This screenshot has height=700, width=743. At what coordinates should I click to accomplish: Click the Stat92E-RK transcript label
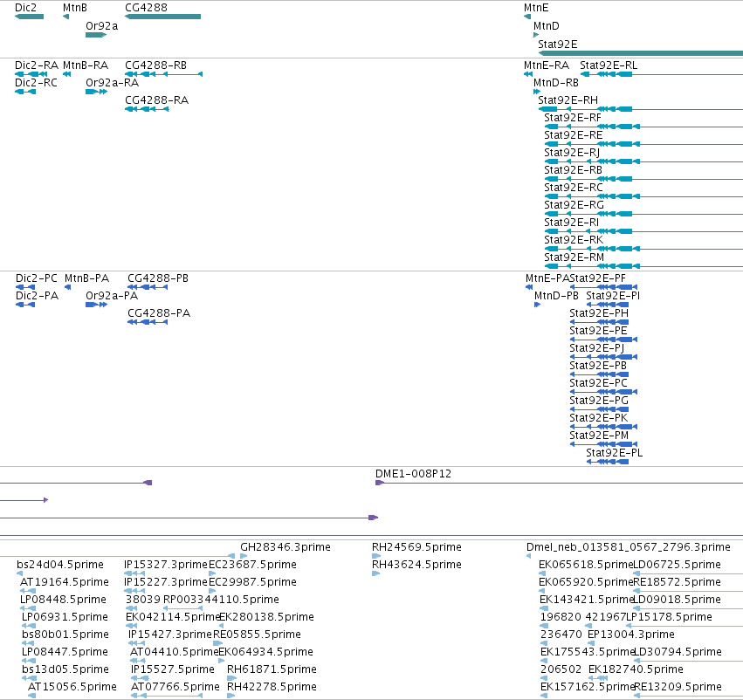pyautogui.click(x=574, y=240)
